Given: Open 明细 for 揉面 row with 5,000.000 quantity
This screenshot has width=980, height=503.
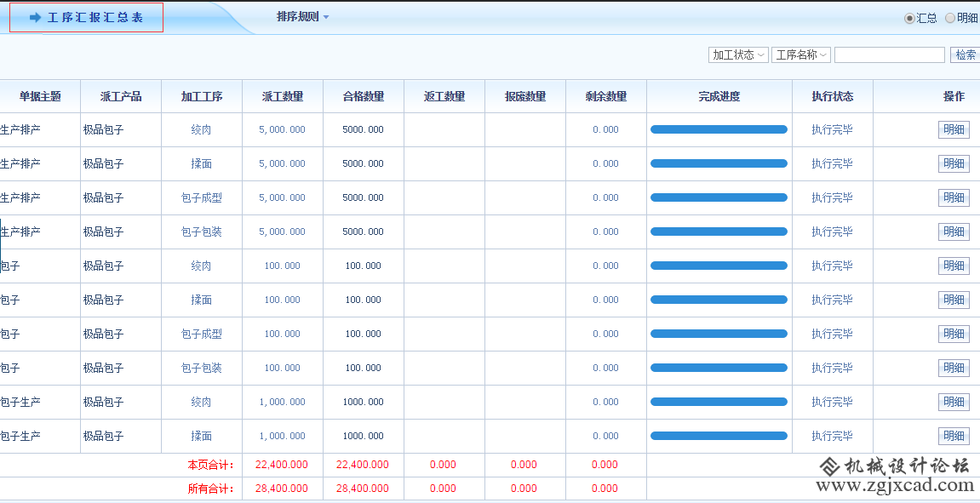Looking at the screenshot, I should (954, 163).
